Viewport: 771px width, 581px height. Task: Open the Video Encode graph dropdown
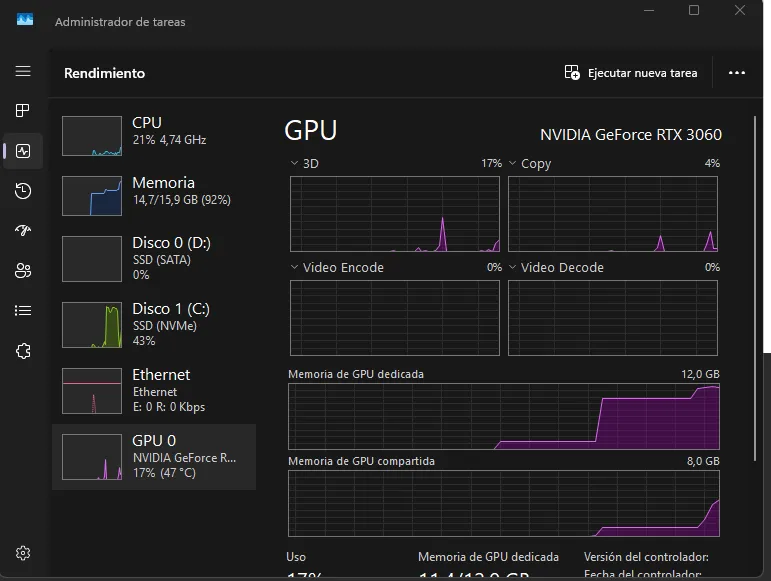[x=294, y=267]
